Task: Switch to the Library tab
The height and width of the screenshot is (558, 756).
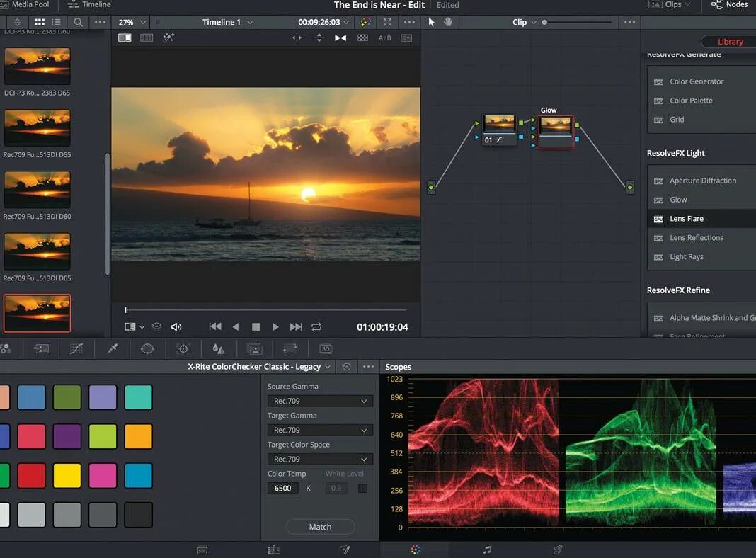Action: [x=729, y=42]
